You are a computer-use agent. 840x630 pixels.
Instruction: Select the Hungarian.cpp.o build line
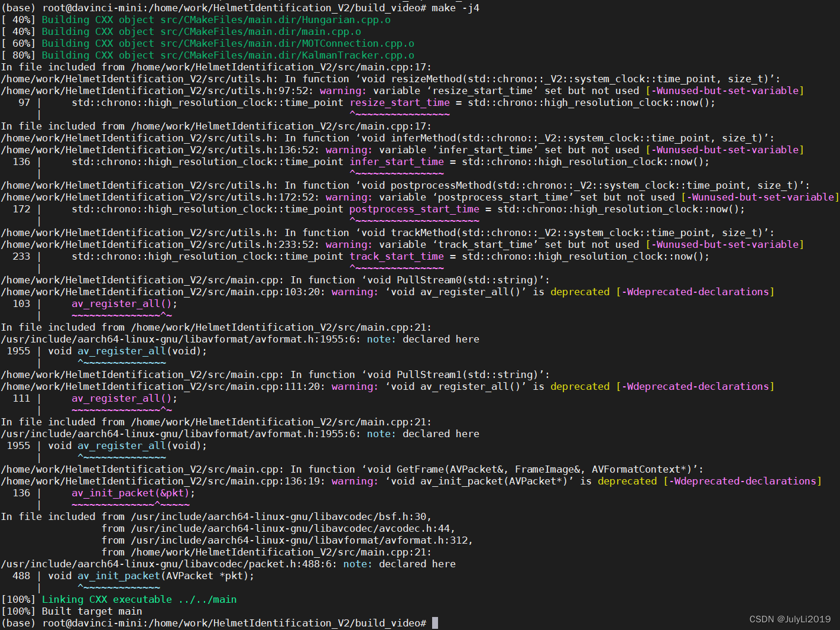coord(196,20)
